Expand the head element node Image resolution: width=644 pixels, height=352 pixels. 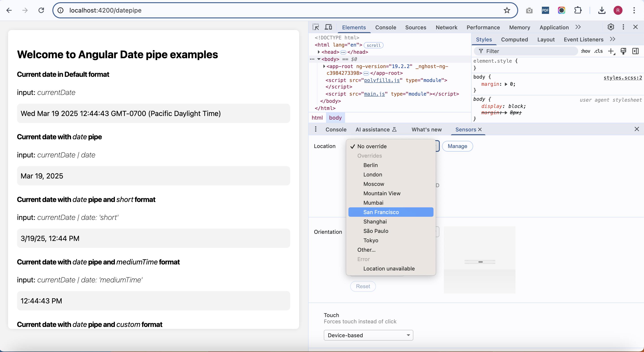[319, 52]
